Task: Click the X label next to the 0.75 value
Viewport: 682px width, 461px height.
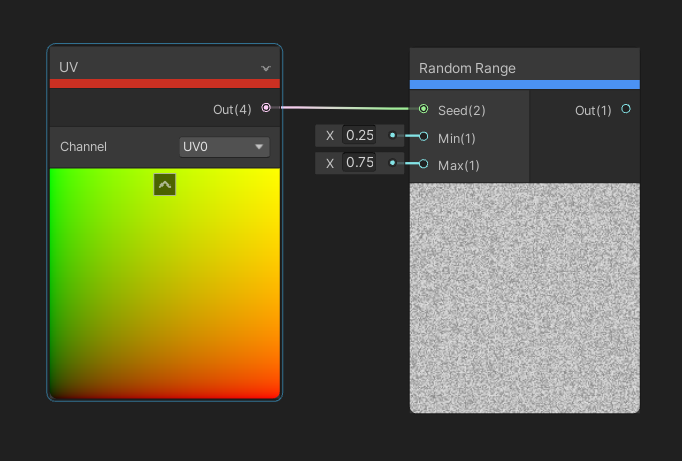Action: pos(330,162)
